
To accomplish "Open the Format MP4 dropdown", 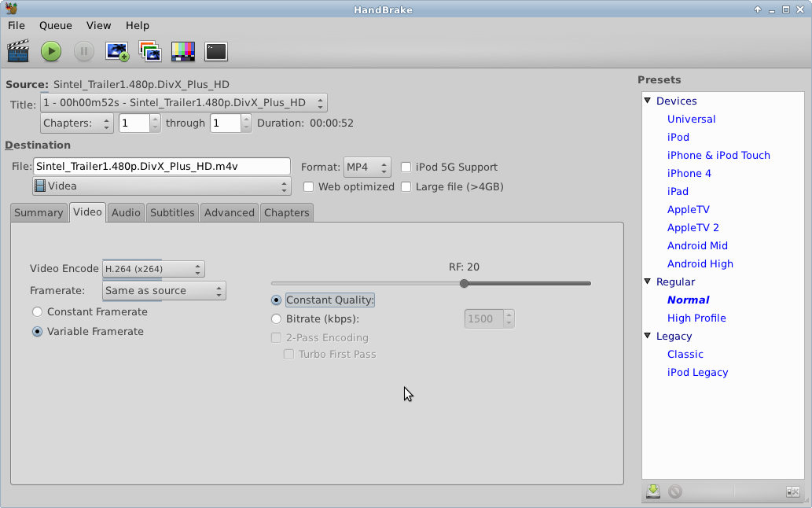I will coord(367,167).
